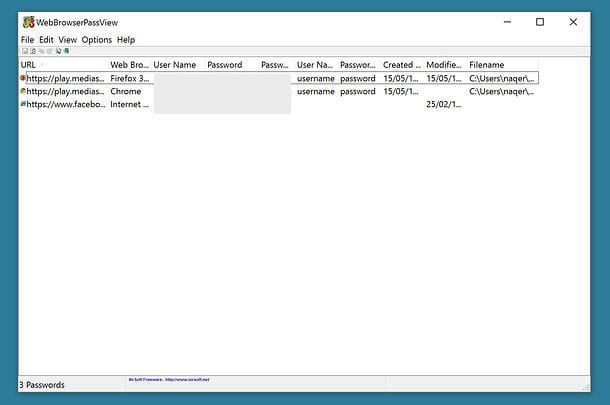Open the Edit menu
The image size is (610, 405).
click(x=46, y=40)
